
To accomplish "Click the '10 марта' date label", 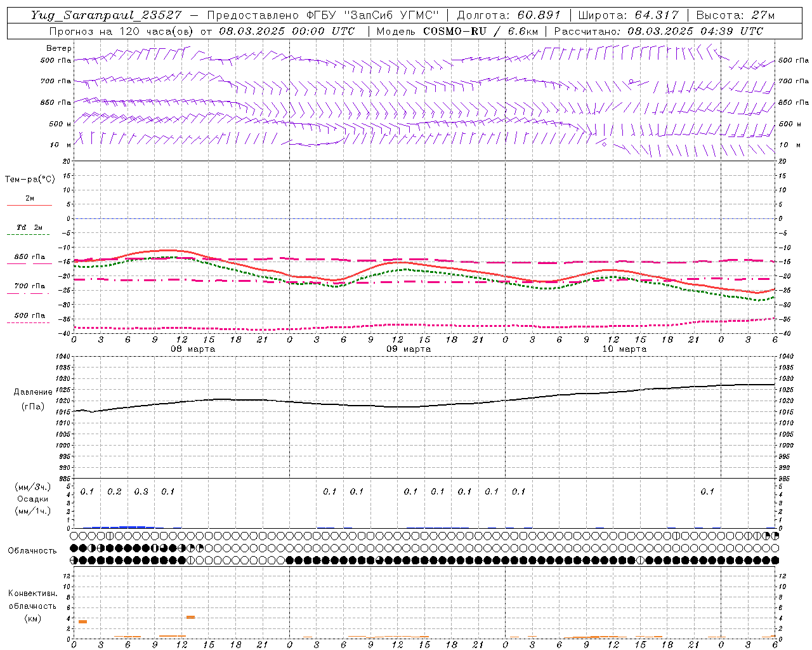I will [624, 349].
